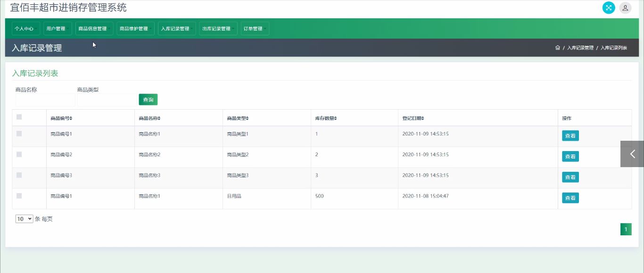The width and height of the screenshot is (644, 273).
Task: Click the 入库记录列表 section heading
Action: pos(35,73)
